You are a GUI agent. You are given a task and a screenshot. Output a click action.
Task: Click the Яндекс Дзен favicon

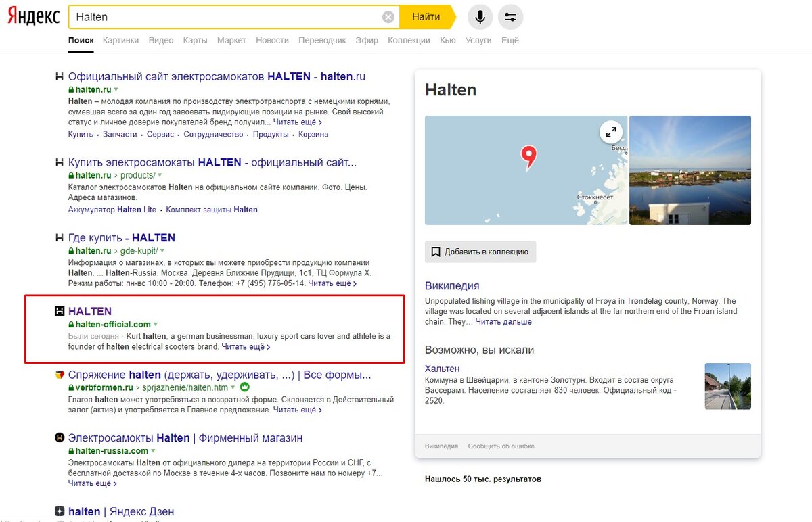pyautogui.click(x=60, y=512)
